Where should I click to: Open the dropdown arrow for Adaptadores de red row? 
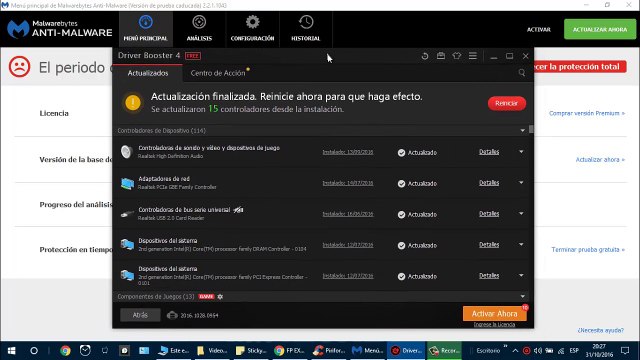521,182
